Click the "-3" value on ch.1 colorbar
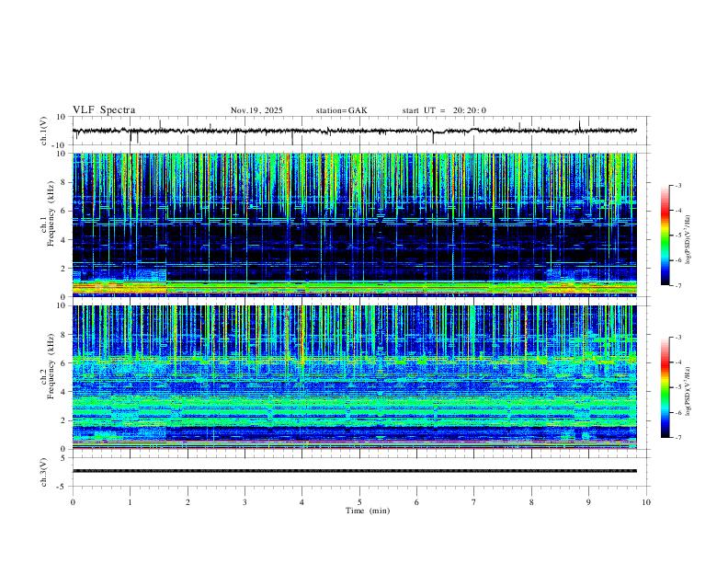This screenshot has height=563, width=728. coord(677,185)
